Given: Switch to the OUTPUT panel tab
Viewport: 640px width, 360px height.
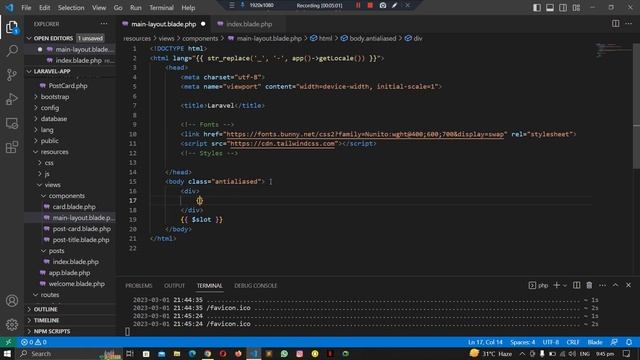Looking at the screenshot, I should pyautogui.click(x=174, y=285).
